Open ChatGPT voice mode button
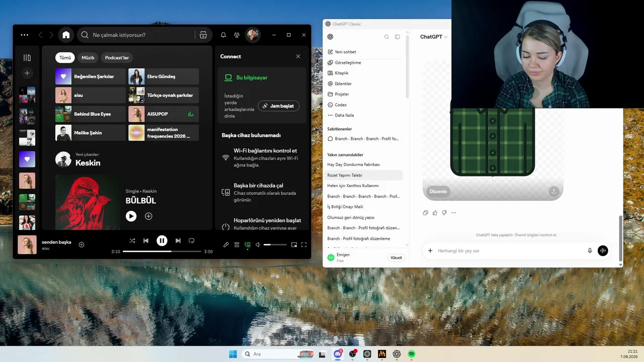644x362 pixels. coord(603,250)
